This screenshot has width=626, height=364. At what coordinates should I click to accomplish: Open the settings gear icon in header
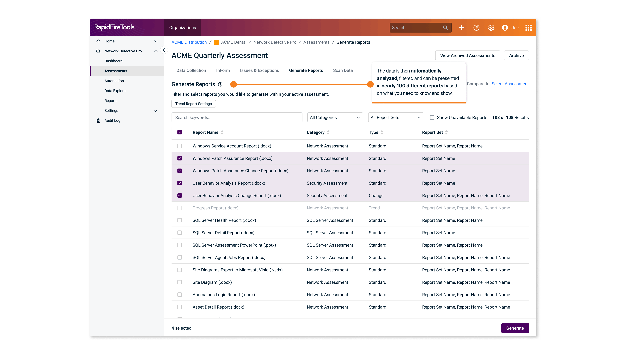tap(491, 28)
